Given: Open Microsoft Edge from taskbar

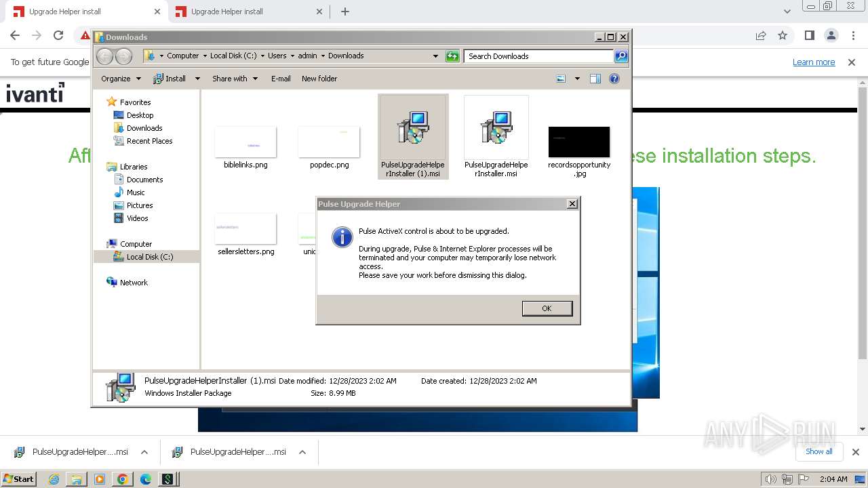Looking at the screenshot, I should (x=146, y=479).
